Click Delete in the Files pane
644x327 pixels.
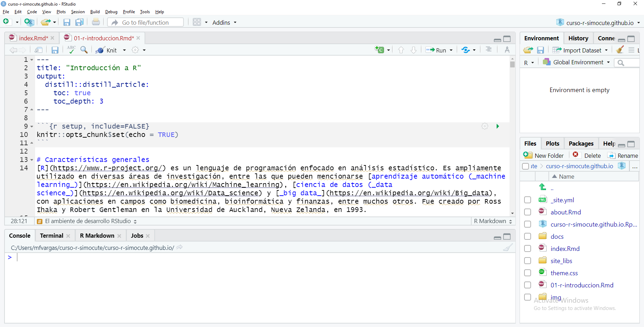tap(587, 155)
